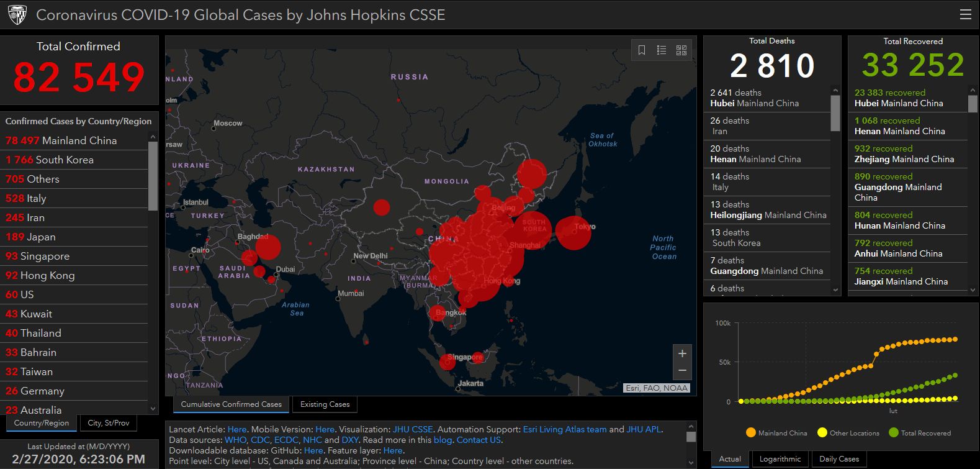
Task: Click the red case circle over Tokyo
Action: click(x=573, y=232)
